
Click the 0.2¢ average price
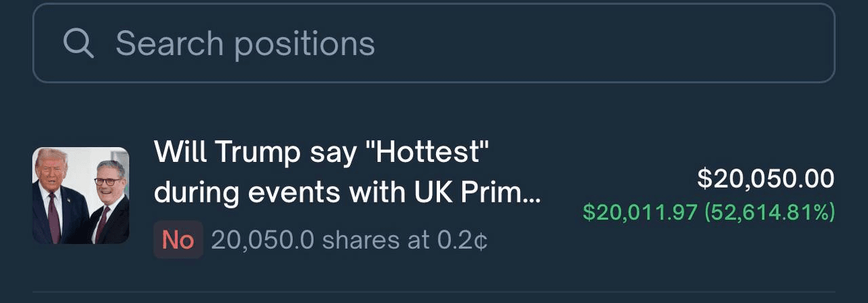point(468,239)
